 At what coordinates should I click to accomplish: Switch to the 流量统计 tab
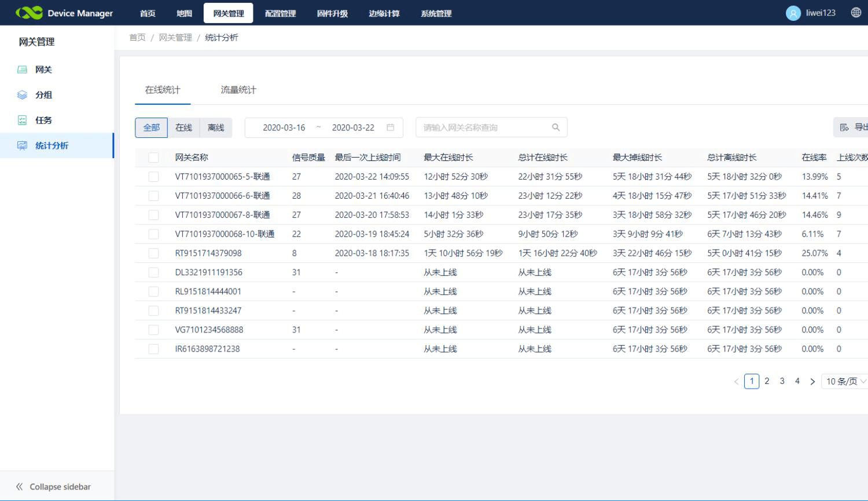click(238, 90)
